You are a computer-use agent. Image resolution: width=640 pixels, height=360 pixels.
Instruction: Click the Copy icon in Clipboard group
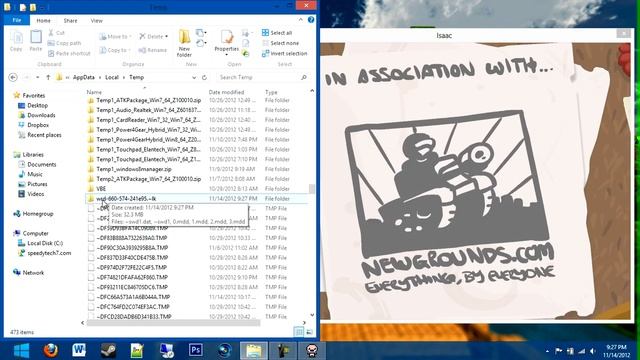(16, 41)
